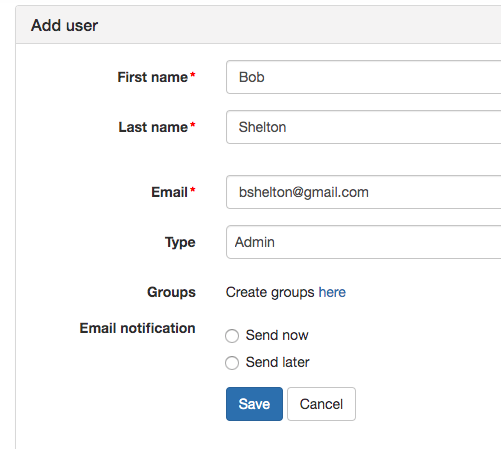This screenshot has width=501, height=449.
Task: Focus the Last name field containing Shelton
Action: tap(364, 127)
